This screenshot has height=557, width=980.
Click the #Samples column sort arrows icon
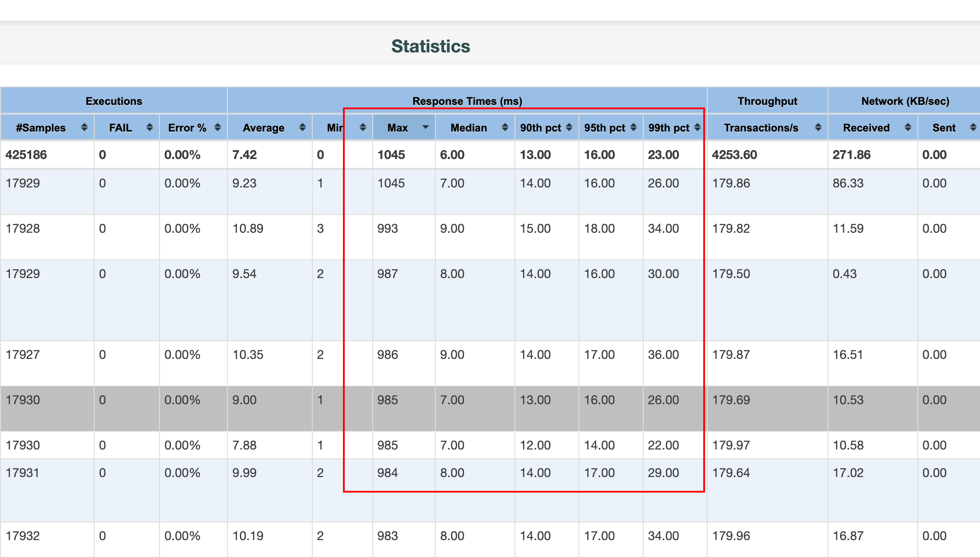tap(84, 127)
